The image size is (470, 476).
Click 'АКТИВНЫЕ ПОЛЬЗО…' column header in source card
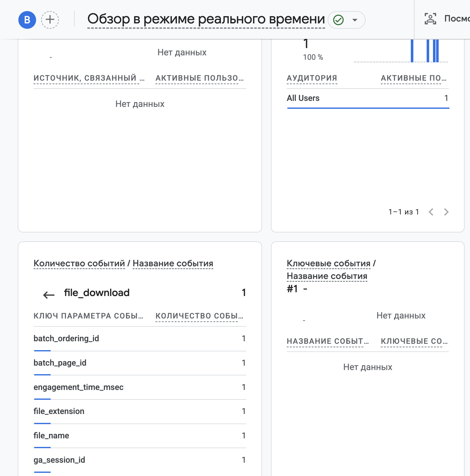pyautogui.click(x=200, y=78)
